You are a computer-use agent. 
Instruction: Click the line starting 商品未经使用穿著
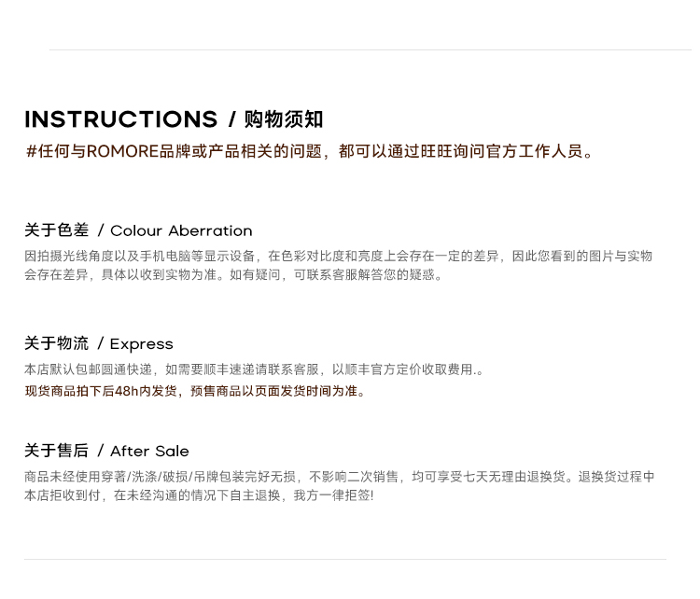point(339,477)
